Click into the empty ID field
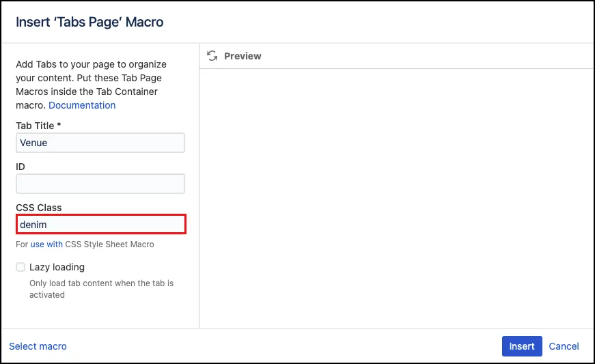595x364 pixels. point(100,184)
